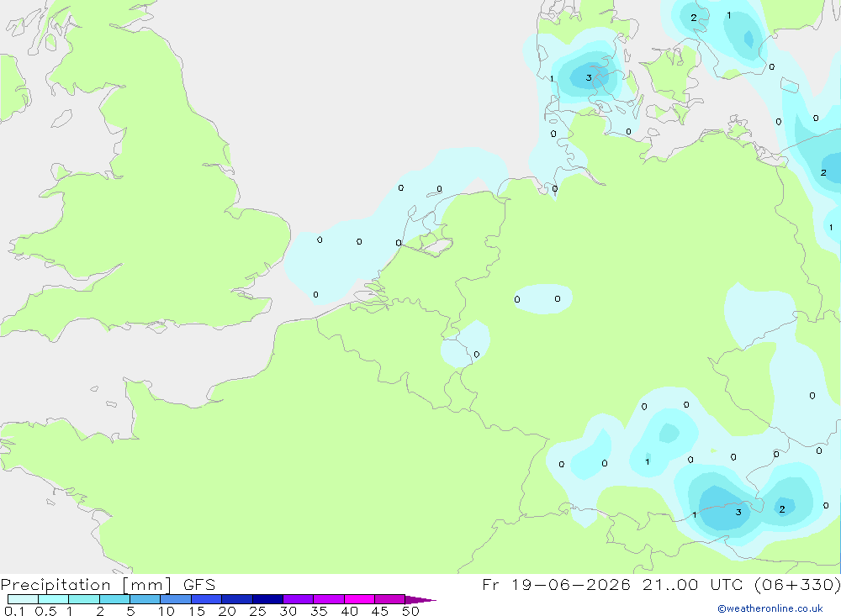Select the 45 to 50 mm legend swatch
The height and width of the screenshot is (616, 841).
click(x=389, y=599)
